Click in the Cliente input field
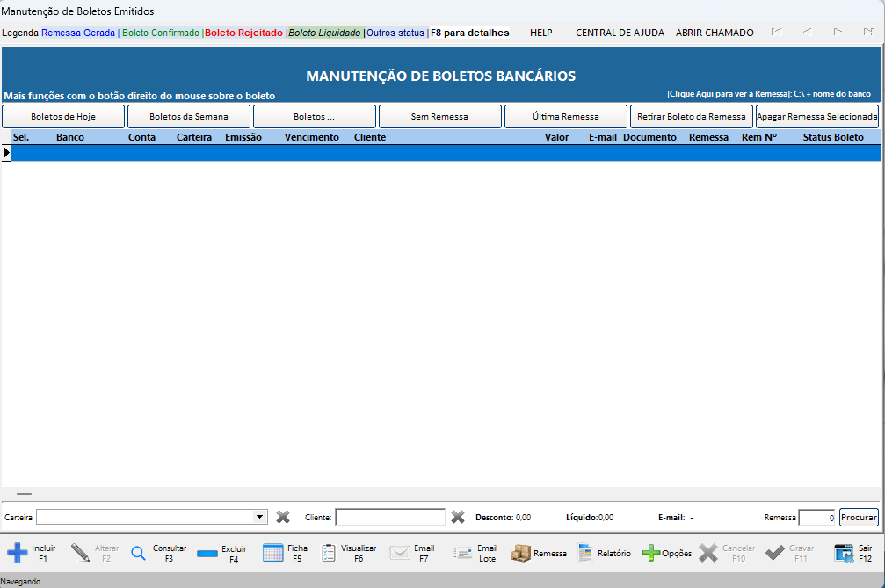 pos(390,517)
